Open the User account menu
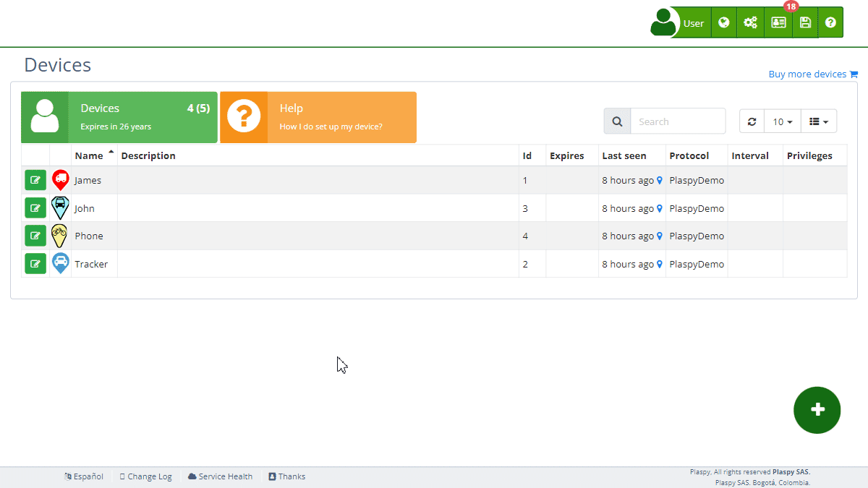 680,23
